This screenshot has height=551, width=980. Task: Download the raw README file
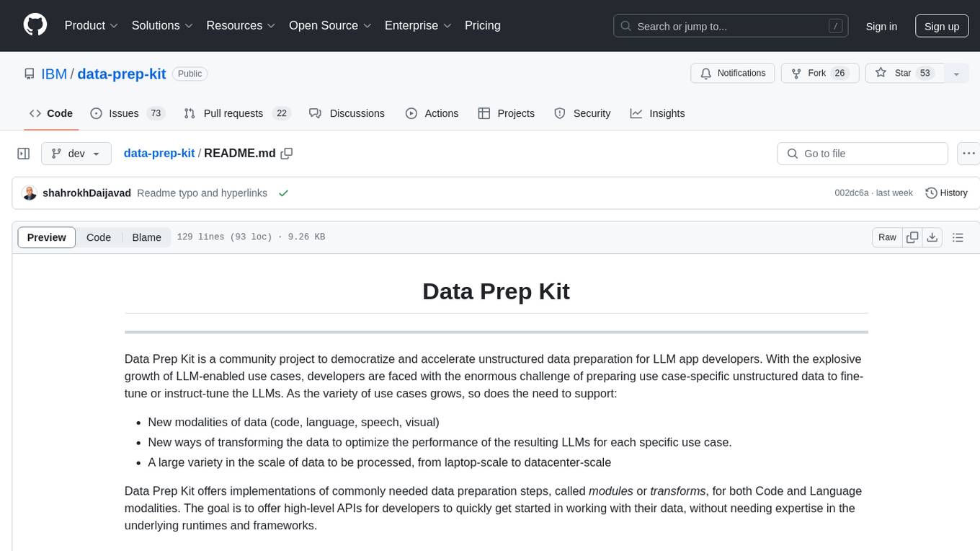click(x=932, y=237)
